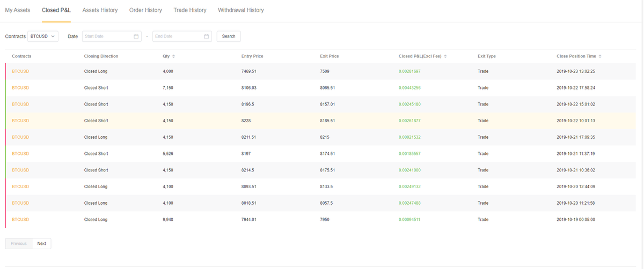
Task: Click close time 2019-10-23 13:02:25
Action: (576, 71)
